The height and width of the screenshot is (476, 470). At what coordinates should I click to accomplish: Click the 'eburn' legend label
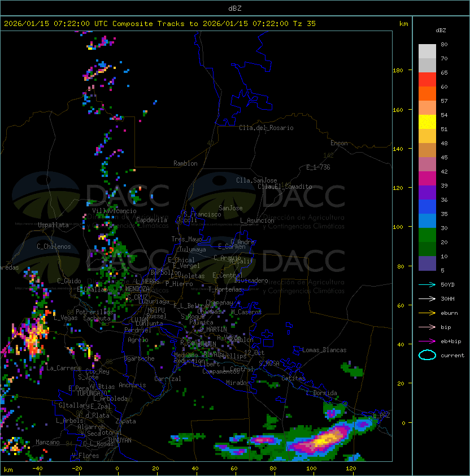click(x=449, y=313)
